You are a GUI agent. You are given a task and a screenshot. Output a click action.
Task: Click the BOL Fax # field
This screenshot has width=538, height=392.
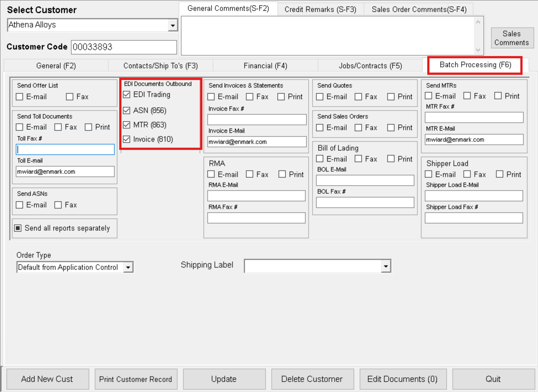tap(365, 202)
